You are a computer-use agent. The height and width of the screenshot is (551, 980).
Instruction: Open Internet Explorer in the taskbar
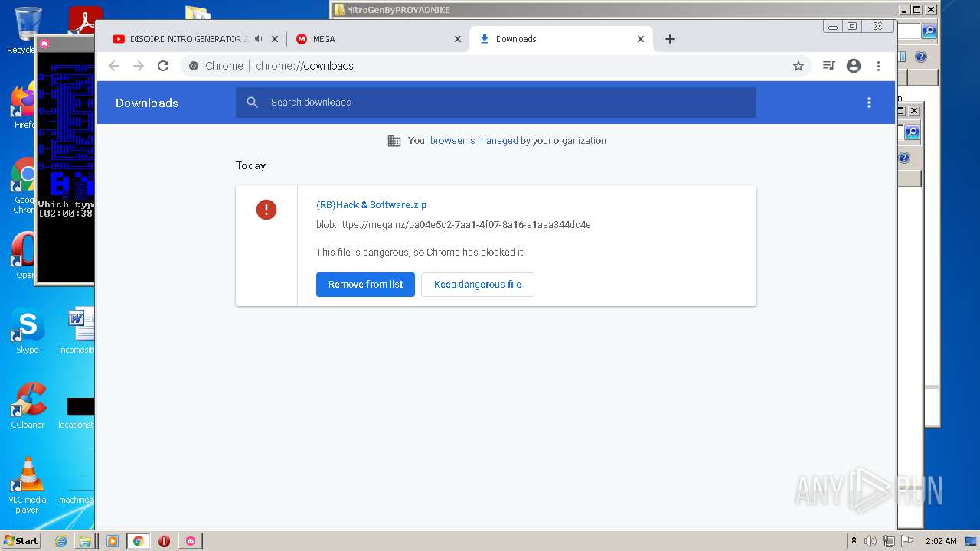(x=60, y=541)
